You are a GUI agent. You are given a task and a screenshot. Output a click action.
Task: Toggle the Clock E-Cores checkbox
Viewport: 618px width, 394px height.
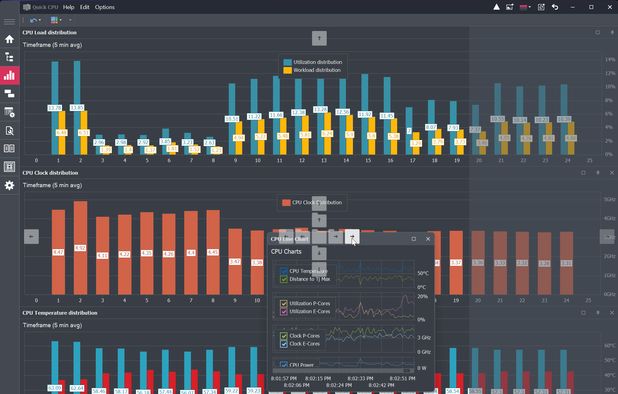[x=283, y=344]
